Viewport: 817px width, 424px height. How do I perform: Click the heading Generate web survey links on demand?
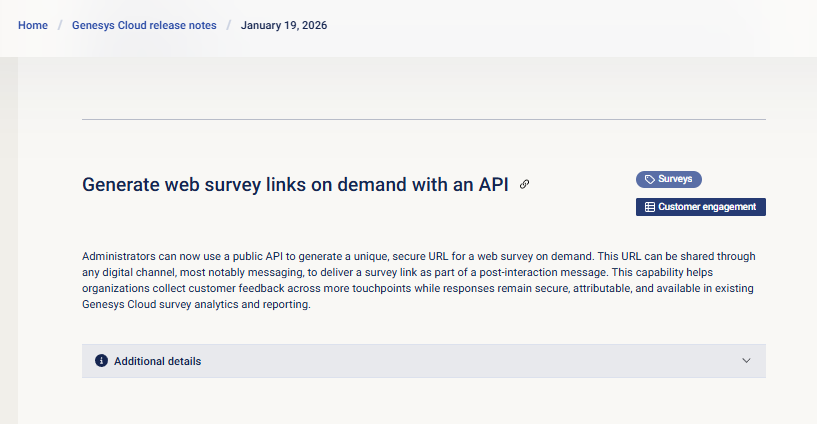pos(295,185)
